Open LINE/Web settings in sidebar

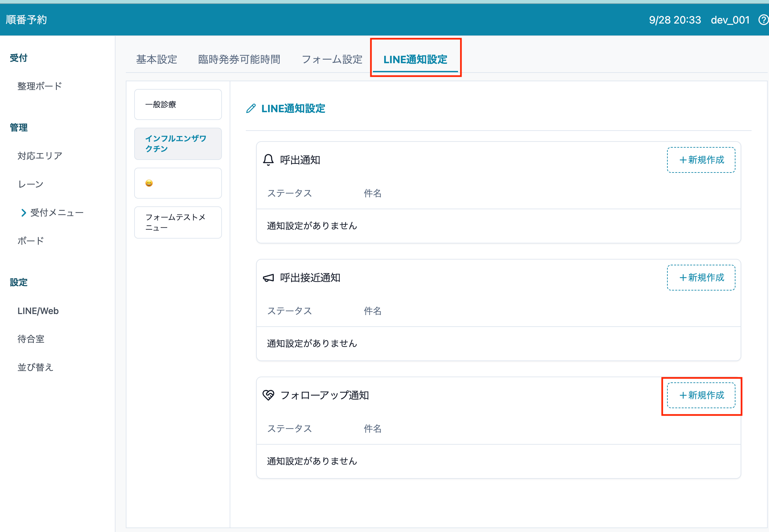[38, 311]
